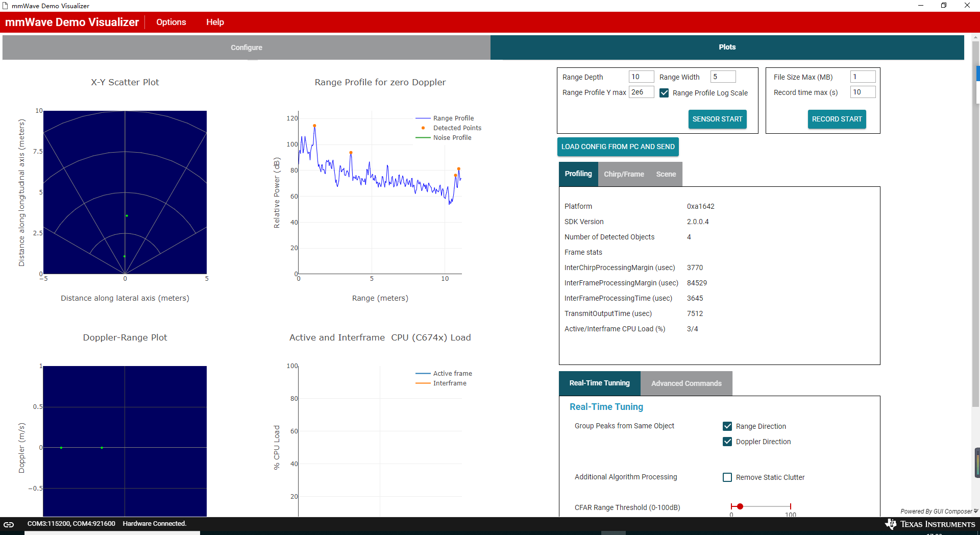The width and height of the screenshot is (980, 535).
Task: Uncheck the Range Direction checkbox
Action: point(727,426)
